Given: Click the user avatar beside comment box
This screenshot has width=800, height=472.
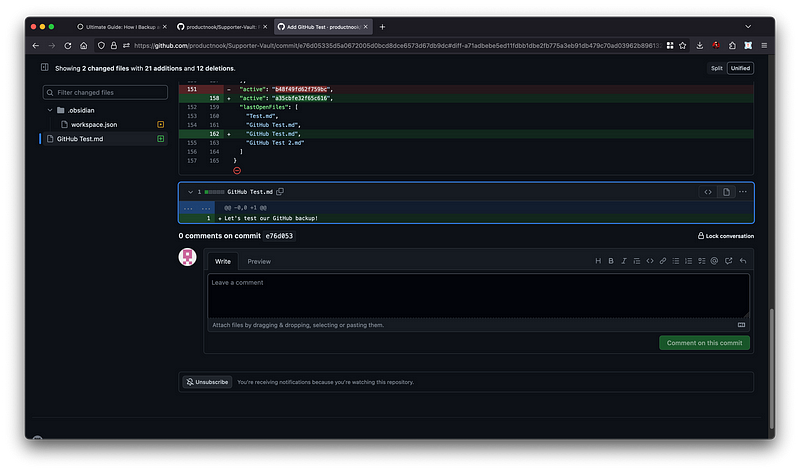Looking at the screenshot, I should [x=187, y=257].
